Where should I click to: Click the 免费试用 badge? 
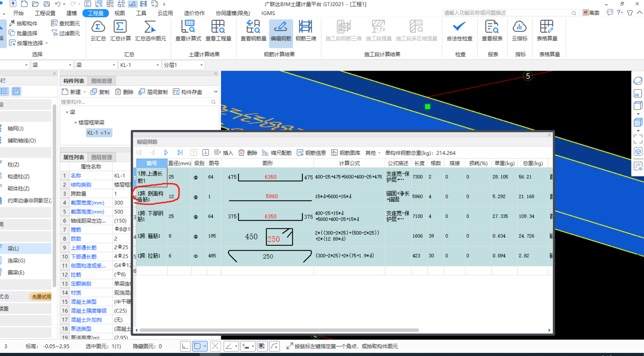pyautogui.click(x=41, y=297)
